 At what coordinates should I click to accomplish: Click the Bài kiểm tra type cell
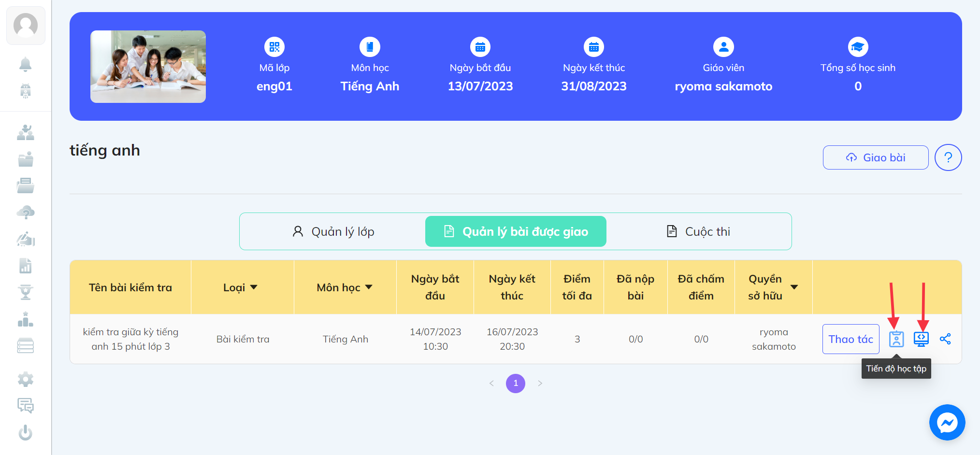[243, 339]
